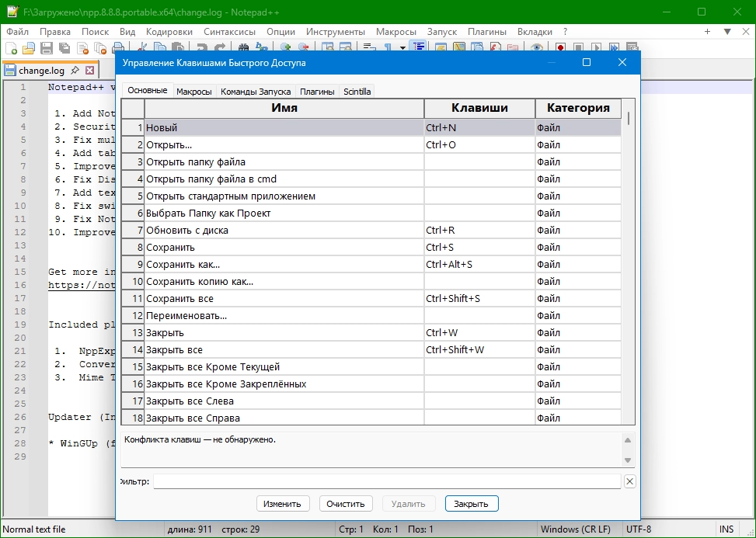Select the Основные tab
The height and width of the screenshot is (538, 756).
pos(147,90)
